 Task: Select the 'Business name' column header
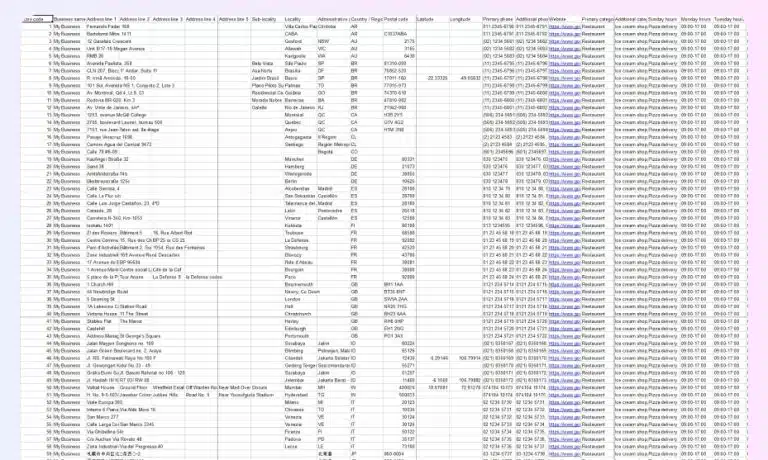click(70, 19)
